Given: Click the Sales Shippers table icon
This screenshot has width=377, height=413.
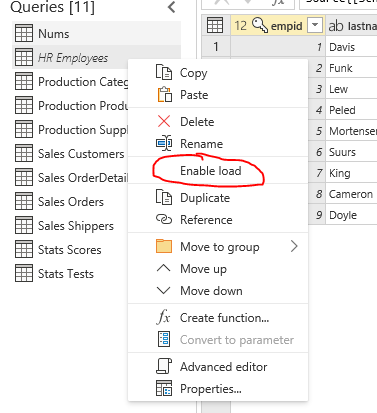Looking at the screenshot, I should pyautogui.click(x=24, y=225).
